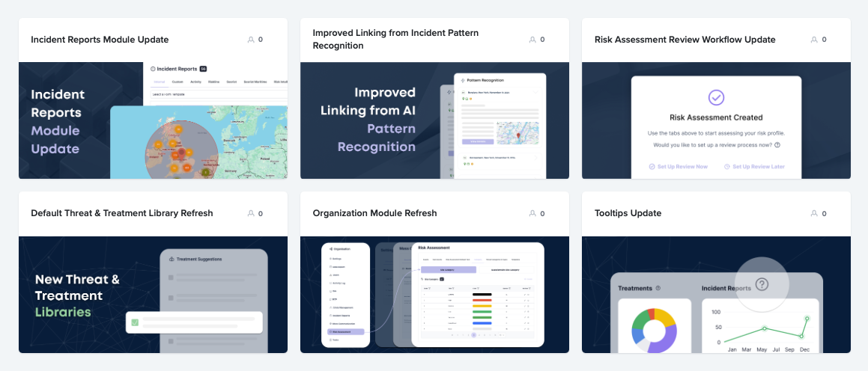Image resolution: width=868 pixels, height=371 pixels.
Task: Click the Tooltips Update chart thumbnail
Action: coord(716,295)
